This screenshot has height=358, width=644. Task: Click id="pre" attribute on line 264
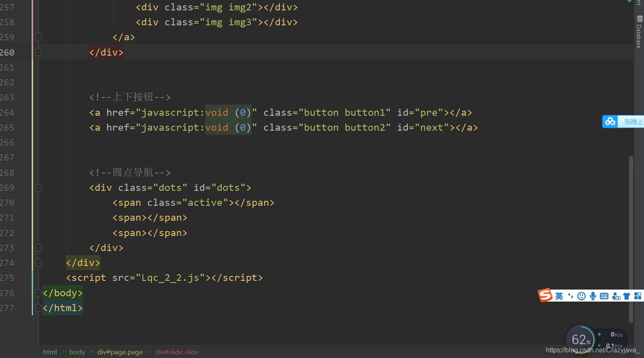pos(420,112)
